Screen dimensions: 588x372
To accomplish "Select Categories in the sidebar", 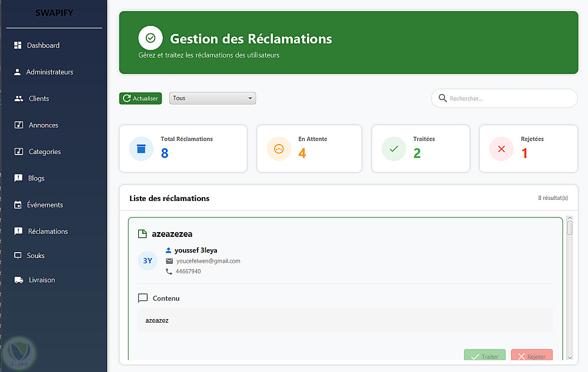I will [45, 152].
